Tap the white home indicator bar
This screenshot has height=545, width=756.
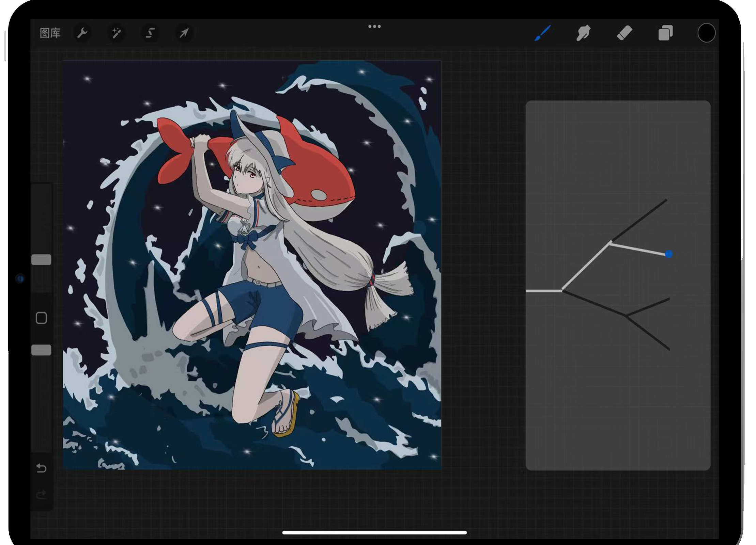tap(374, 532)
